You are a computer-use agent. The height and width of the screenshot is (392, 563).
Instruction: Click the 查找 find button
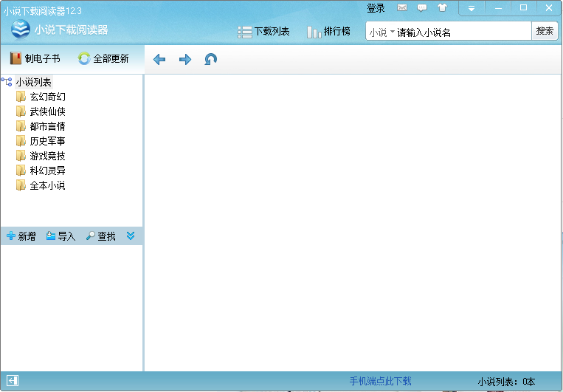point(100,236)
